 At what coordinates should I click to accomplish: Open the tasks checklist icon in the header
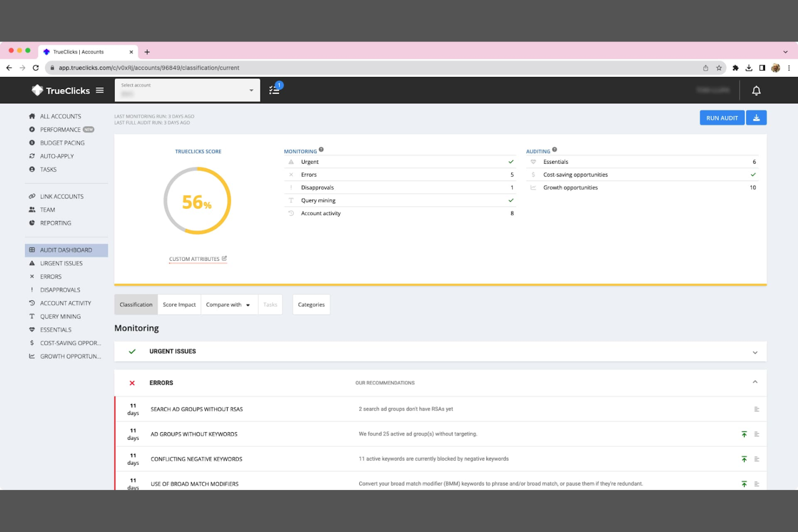tap(274, 90)
